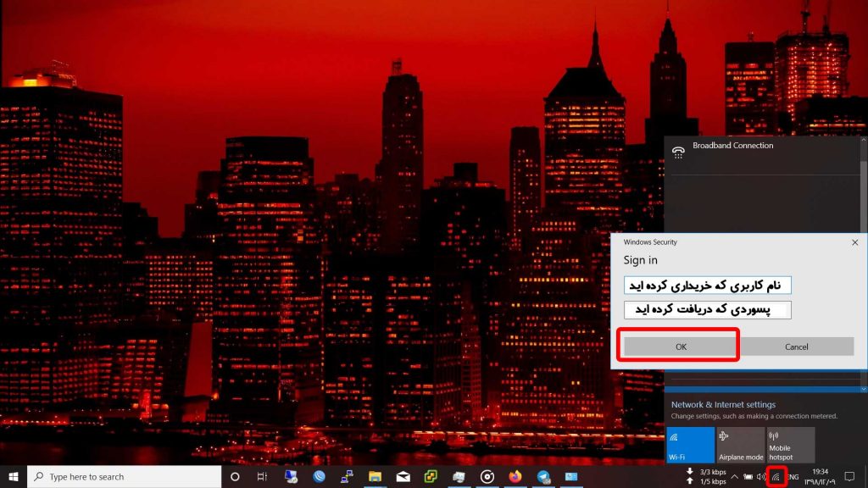Cancel the Windows Security sign-in
This screenshot has height=488, width=868.
click(x=796, y=347)
